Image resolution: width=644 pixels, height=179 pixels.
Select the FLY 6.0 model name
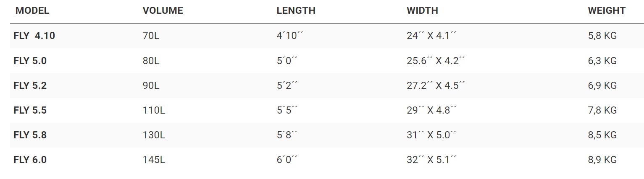[x=30, y=160]
